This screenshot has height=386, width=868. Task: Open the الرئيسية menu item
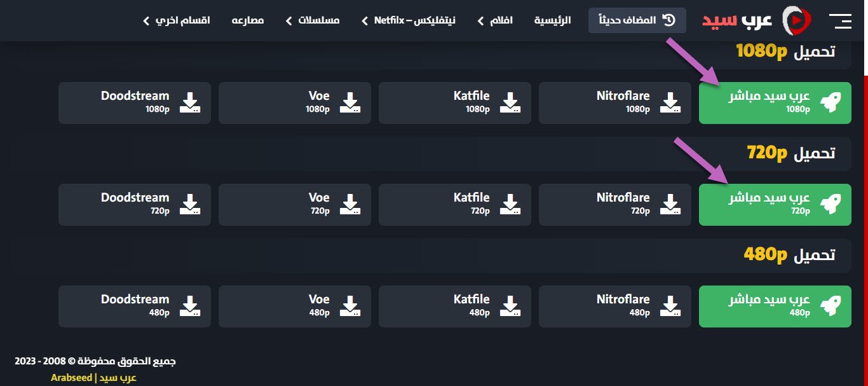click(x=553, y=20)
